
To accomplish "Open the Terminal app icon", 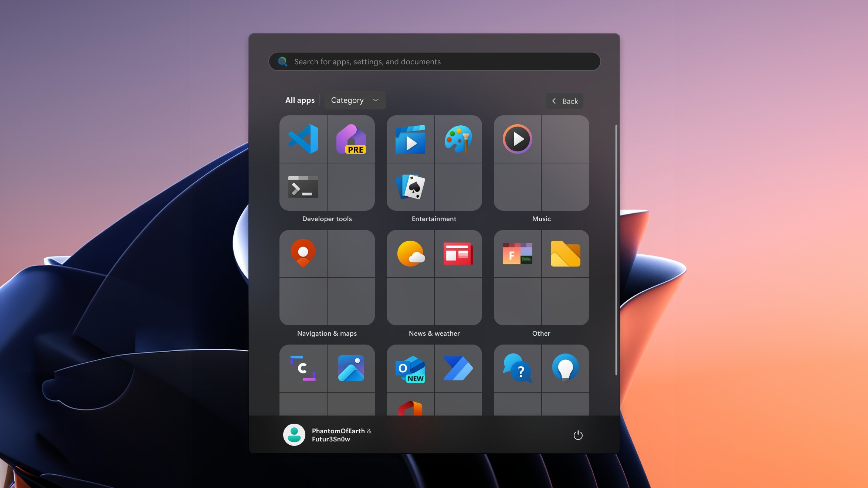I will (303, 187).
